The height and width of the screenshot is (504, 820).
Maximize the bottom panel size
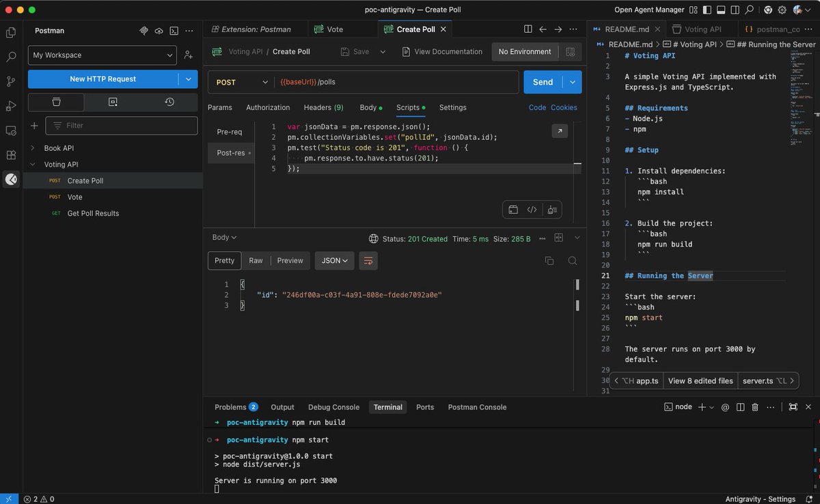pyautogui.click(x=793, y=407)
